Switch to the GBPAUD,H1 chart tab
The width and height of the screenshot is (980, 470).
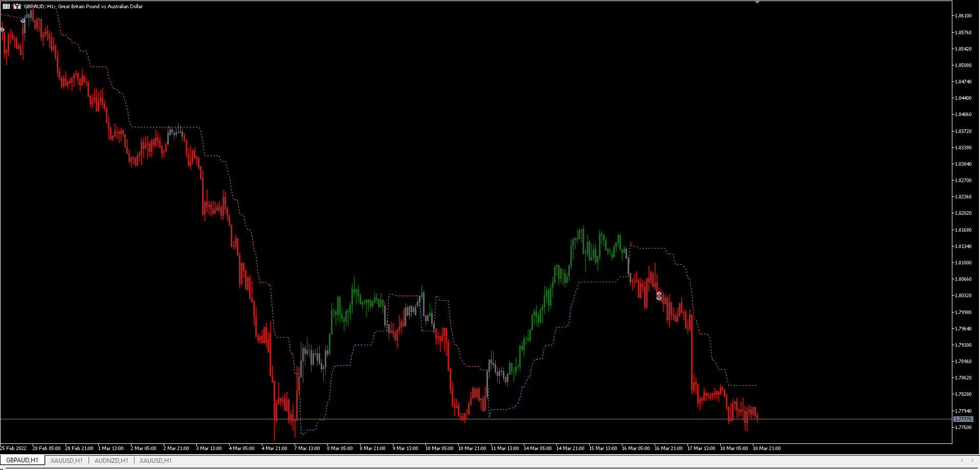click(x=23, y=460)
